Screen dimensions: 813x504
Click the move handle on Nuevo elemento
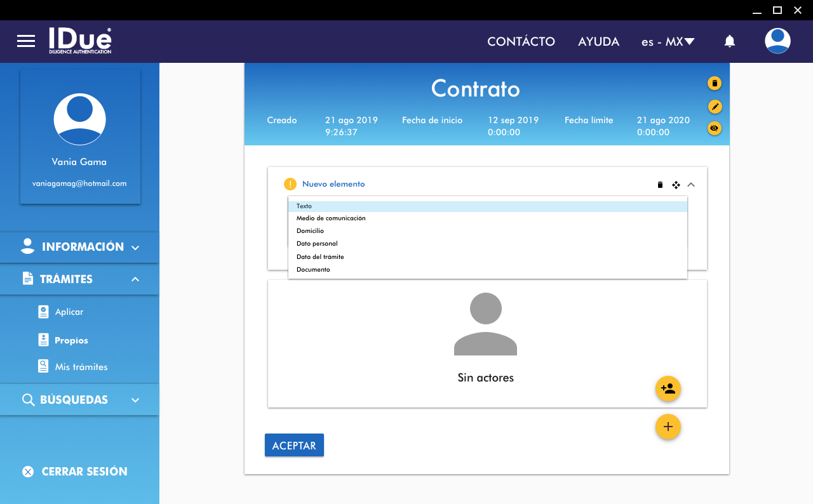(x=676, y=185)
